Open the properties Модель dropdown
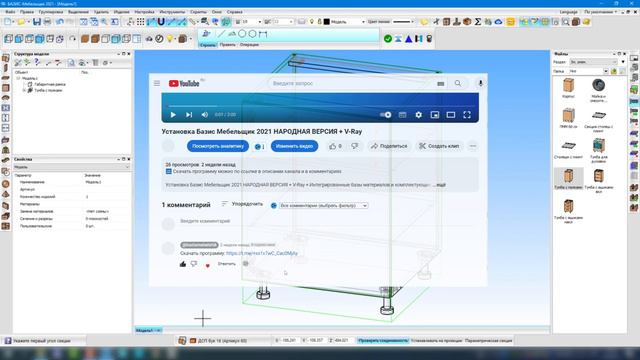This screenshot has height=360, width=640. [x=71, y=167]
